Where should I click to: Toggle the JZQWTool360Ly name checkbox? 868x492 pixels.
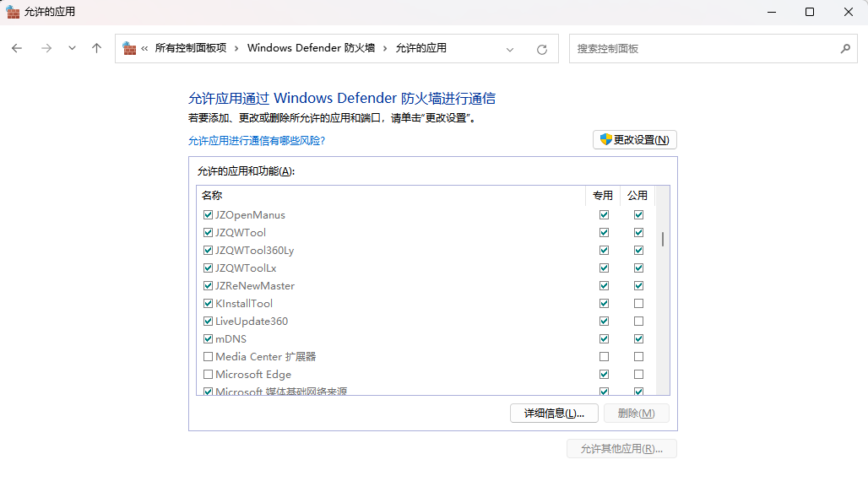(x=209, y=250)
